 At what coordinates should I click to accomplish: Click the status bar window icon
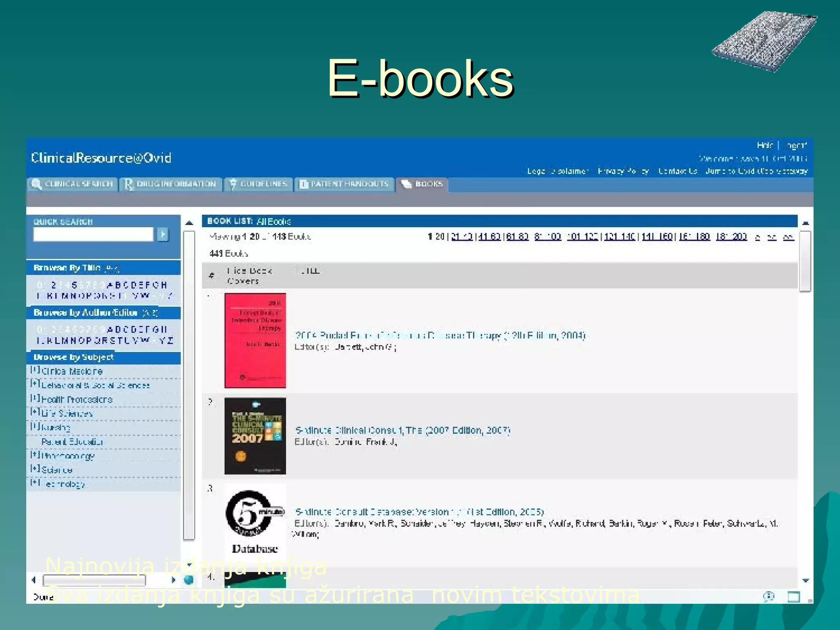[794, 597]
